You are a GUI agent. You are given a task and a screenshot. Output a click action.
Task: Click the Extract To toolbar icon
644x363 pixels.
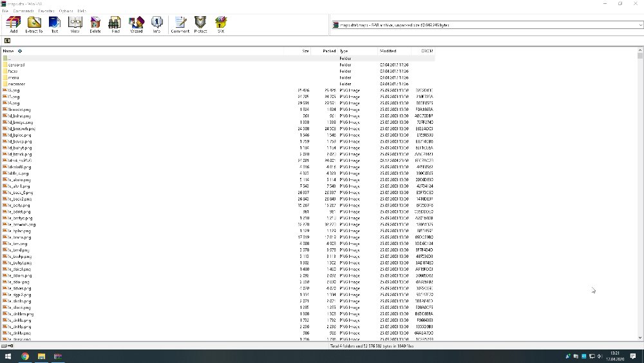pos(33,25)
